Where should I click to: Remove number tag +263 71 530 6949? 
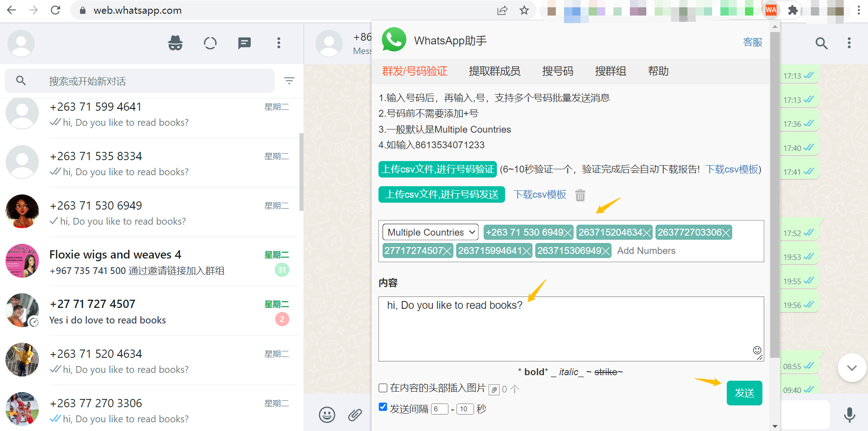(568, 233)
